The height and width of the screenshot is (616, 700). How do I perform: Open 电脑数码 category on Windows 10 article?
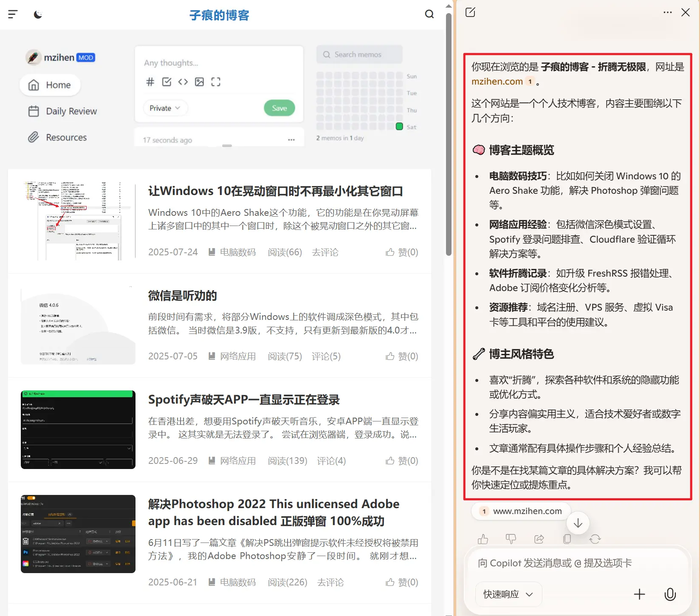pos(237,252)
